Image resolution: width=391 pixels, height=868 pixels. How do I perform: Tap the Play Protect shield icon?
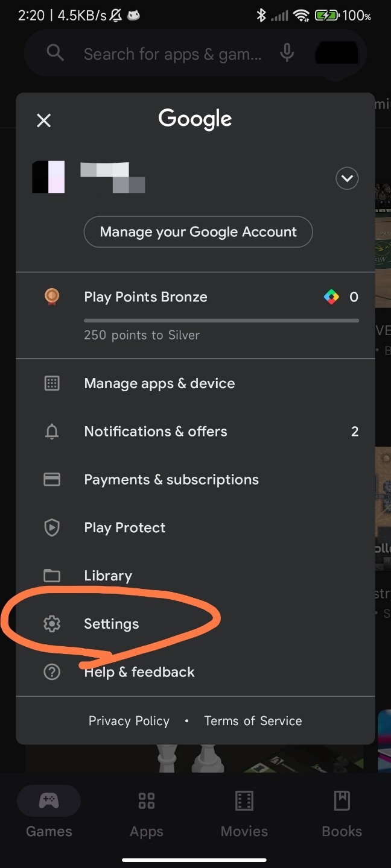52,528
